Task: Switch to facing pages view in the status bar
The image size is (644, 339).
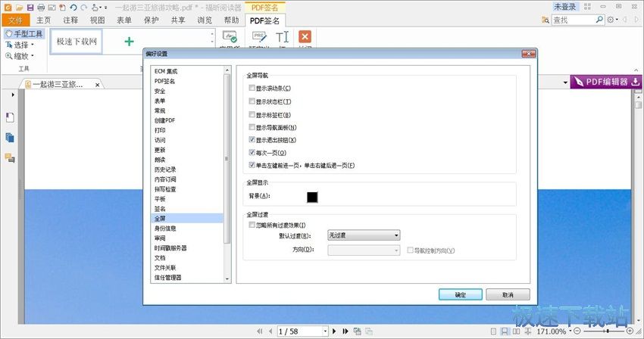Action: 516,331
